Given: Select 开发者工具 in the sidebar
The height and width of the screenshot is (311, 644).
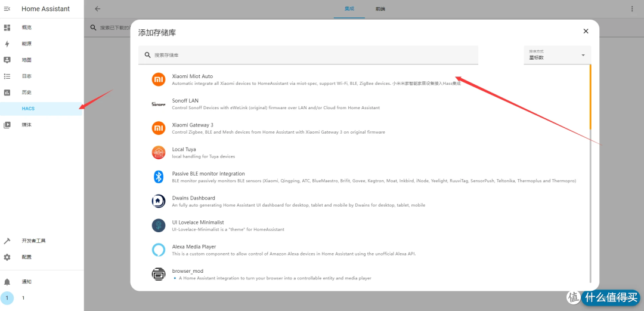Looking at the screenshot, I should (x=41, y=241).
